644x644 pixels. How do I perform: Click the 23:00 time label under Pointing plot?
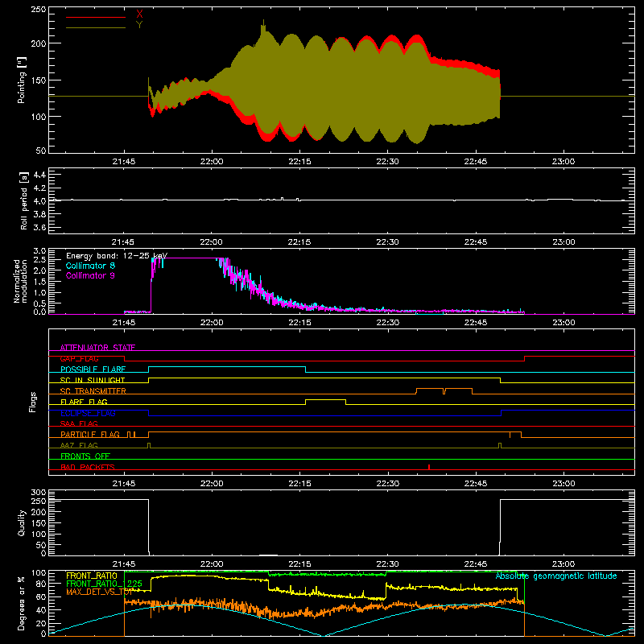point(563,162)
